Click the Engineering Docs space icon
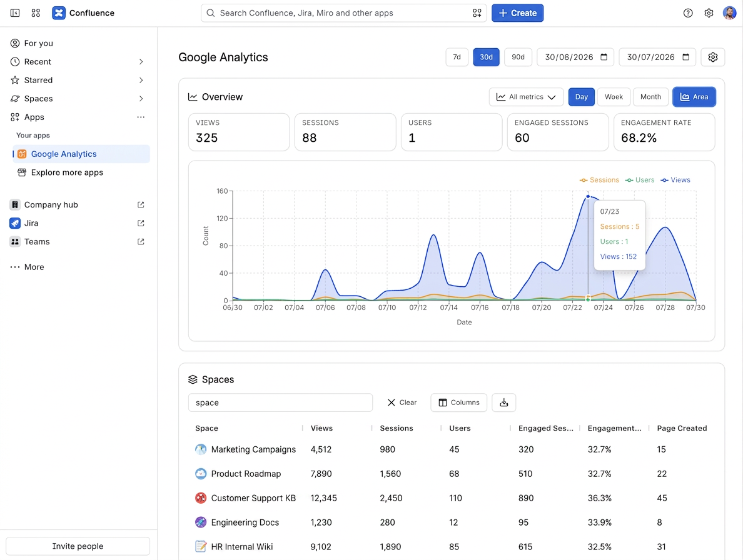 point(201,522)
